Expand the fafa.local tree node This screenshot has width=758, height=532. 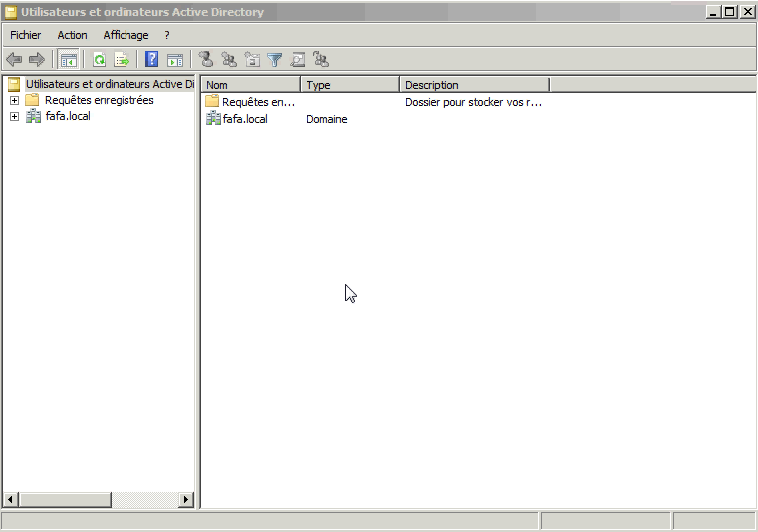(x=15, y=117)
